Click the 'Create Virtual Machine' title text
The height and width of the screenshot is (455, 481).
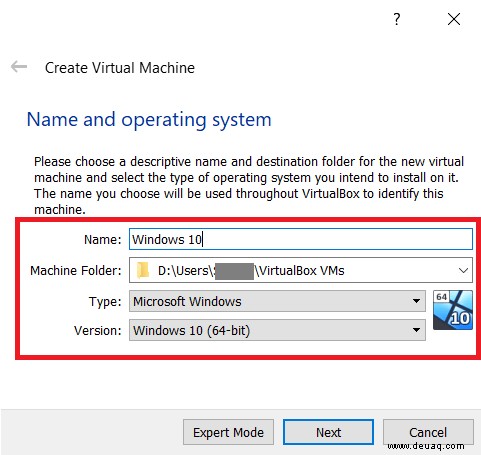[x=120, y=68]
